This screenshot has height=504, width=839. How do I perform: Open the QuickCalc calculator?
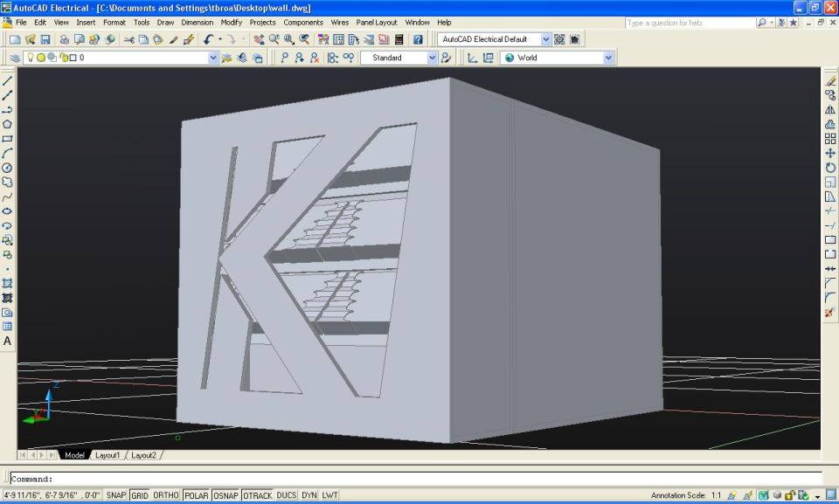coord(399,39)
